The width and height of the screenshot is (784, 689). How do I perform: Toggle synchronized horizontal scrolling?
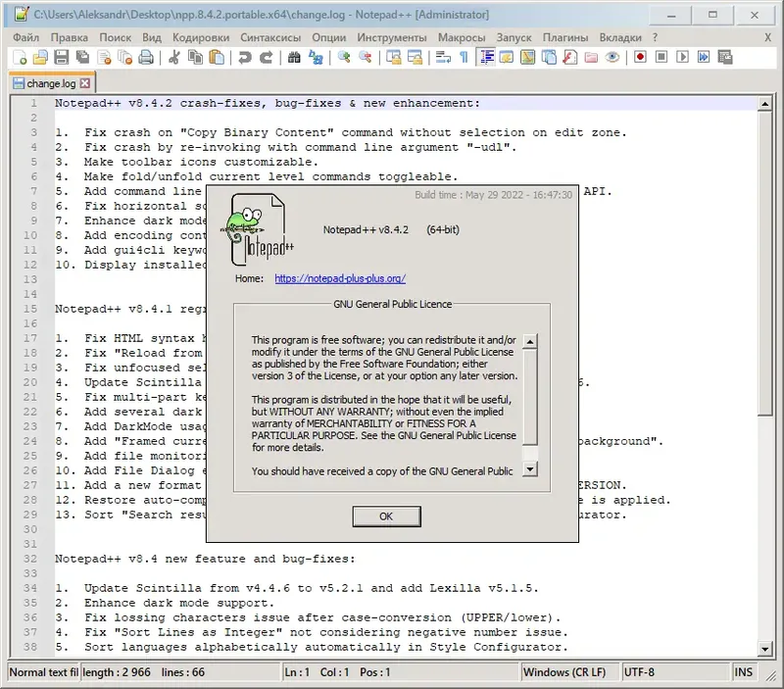tap(415, 58)
